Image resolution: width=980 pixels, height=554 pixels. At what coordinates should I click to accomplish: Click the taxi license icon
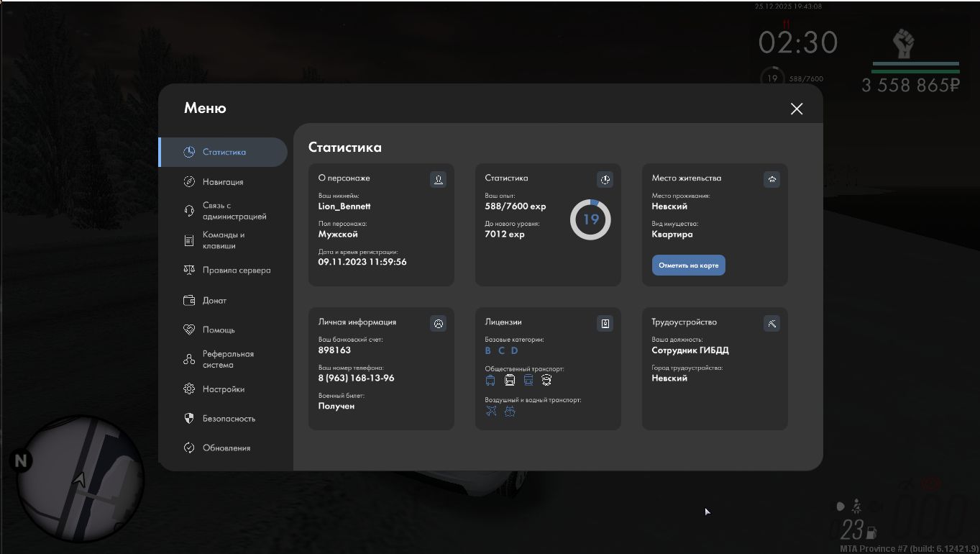point(546,380)
